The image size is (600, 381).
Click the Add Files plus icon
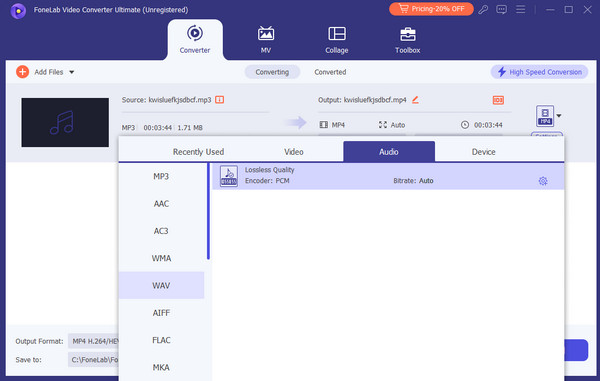pyautogui.click(x=23, y=72)
